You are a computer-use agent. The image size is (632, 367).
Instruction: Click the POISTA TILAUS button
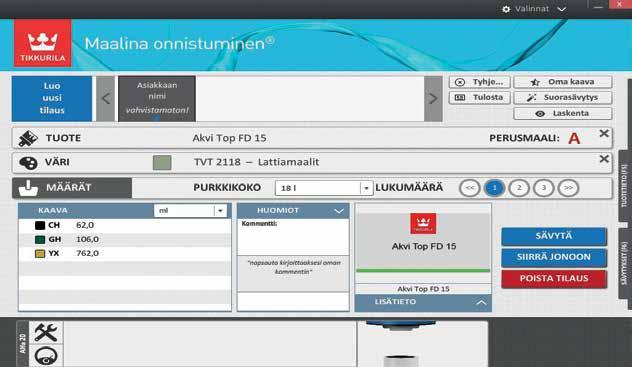[x=554, y=279]
